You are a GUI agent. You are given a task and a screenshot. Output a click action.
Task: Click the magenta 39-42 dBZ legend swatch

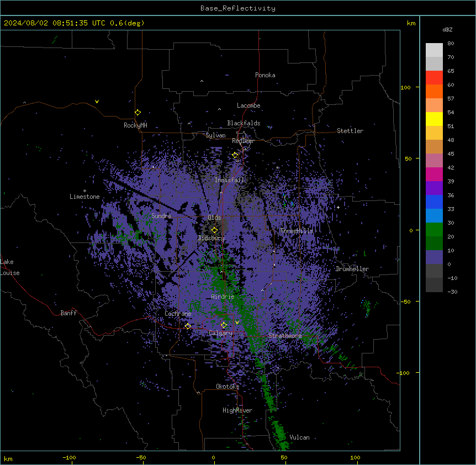click(434, 174)
